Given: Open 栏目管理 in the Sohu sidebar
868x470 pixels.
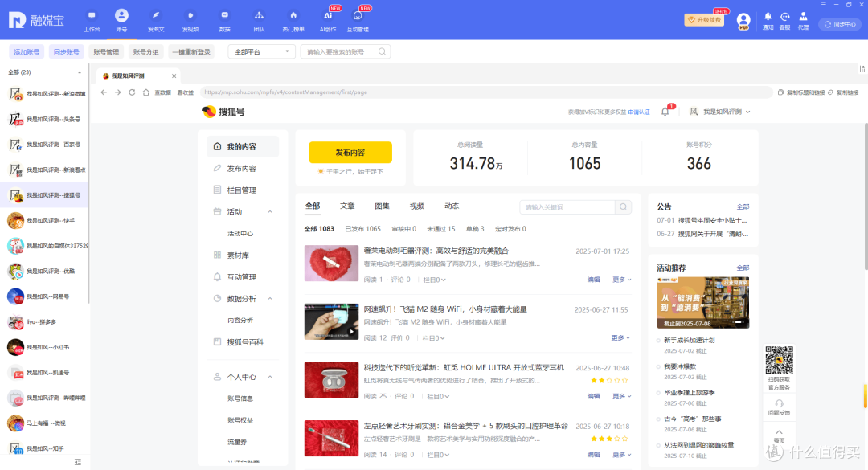Looking at the screenshot, I should (x=243, y=190).
